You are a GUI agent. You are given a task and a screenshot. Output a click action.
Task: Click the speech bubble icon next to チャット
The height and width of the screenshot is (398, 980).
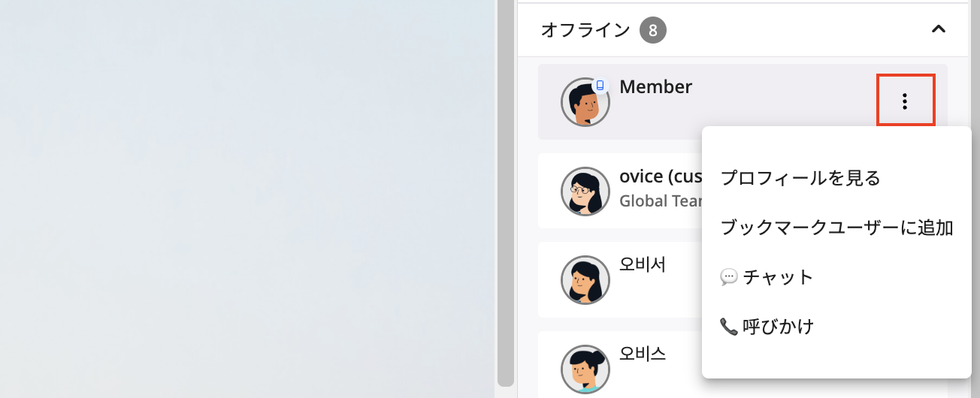pos(728,277)
